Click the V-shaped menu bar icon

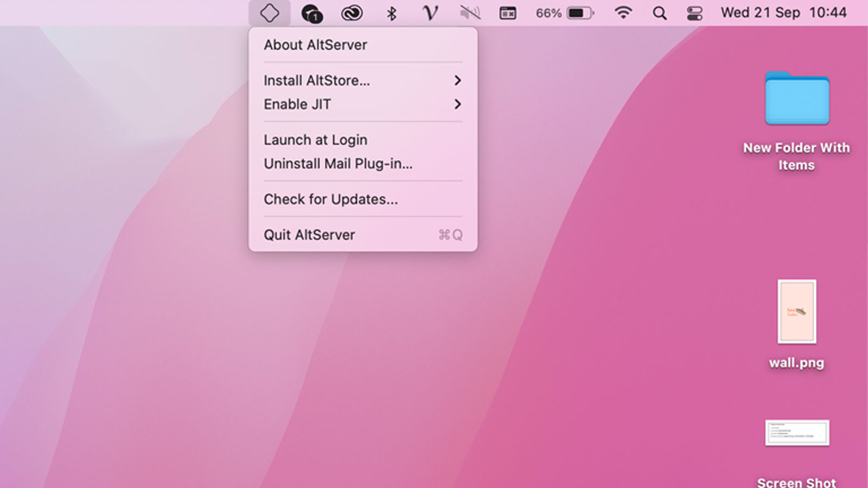pos(430,13)
